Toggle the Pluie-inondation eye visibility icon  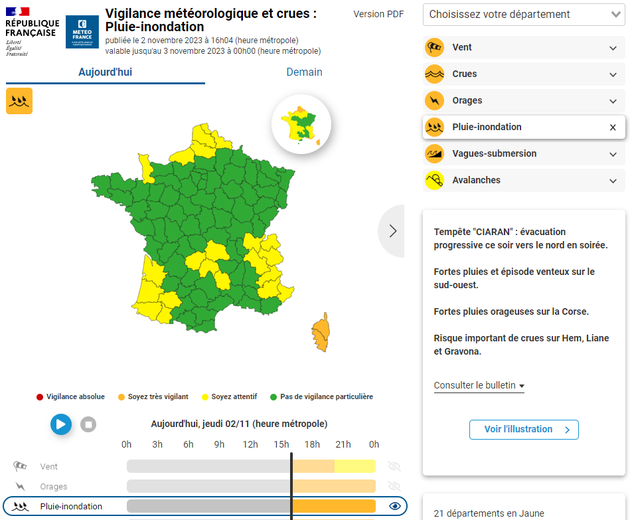[395, 506]
